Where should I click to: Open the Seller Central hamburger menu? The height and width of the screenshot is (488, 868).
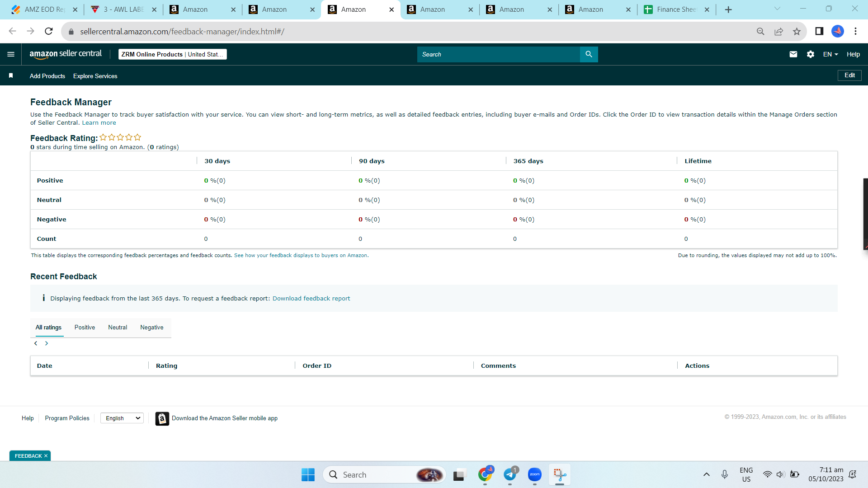pos(11,54)
